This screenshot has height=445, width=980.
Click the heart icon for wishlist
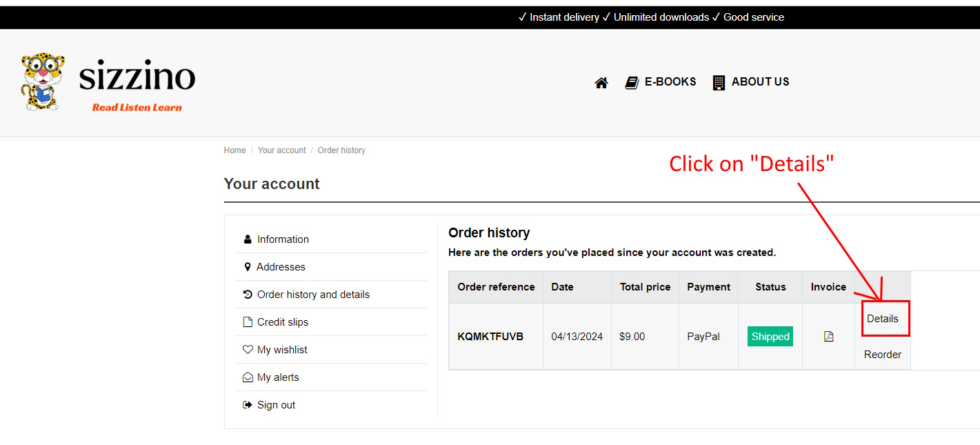[248, 350]
